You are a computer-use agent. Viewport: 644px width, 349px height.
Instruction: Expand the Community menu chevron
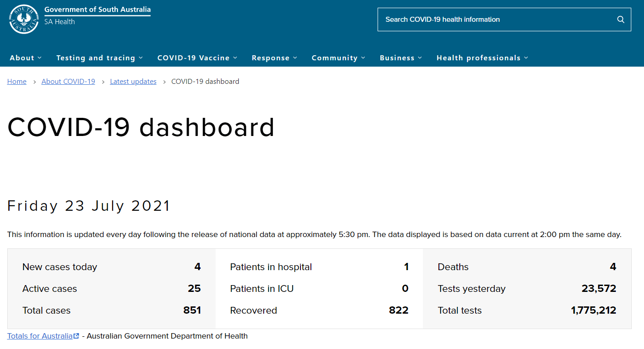click(x=363, y=58)
